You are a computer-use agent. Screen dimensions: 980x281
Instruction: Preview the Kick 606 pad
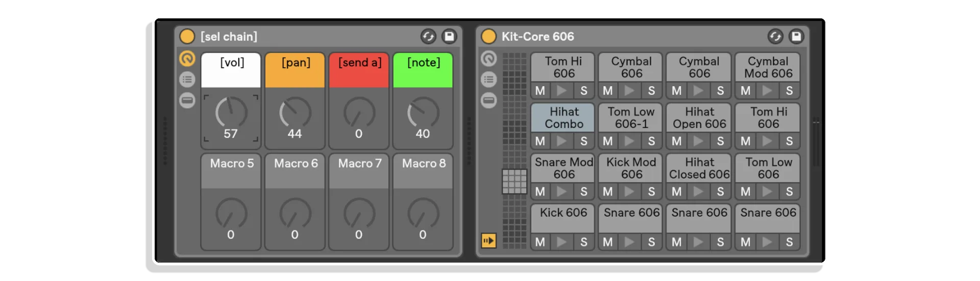pyautogui.click(x=562, y=242)
